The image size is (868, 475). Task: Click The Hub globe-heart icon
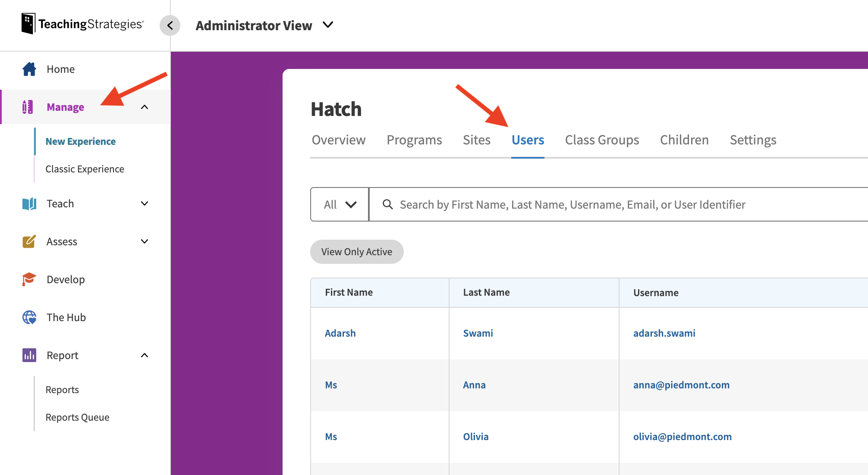pyautogui.click(x=29, y=317)
